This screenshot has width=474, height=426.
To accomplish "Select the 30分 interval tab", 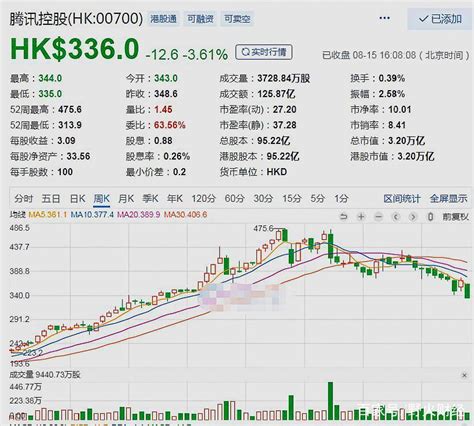I will point(263,199).
